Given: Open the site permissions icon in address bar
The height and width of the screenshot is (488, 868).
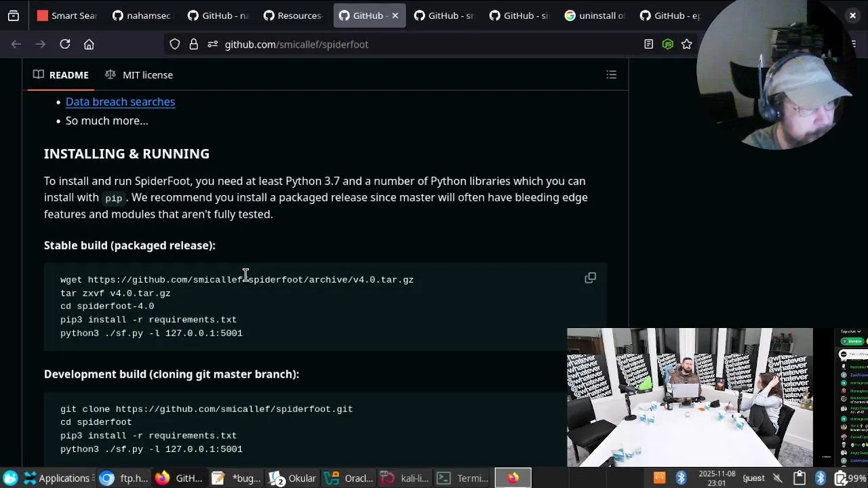Looking at the screenshot, I should pos(212,44).
